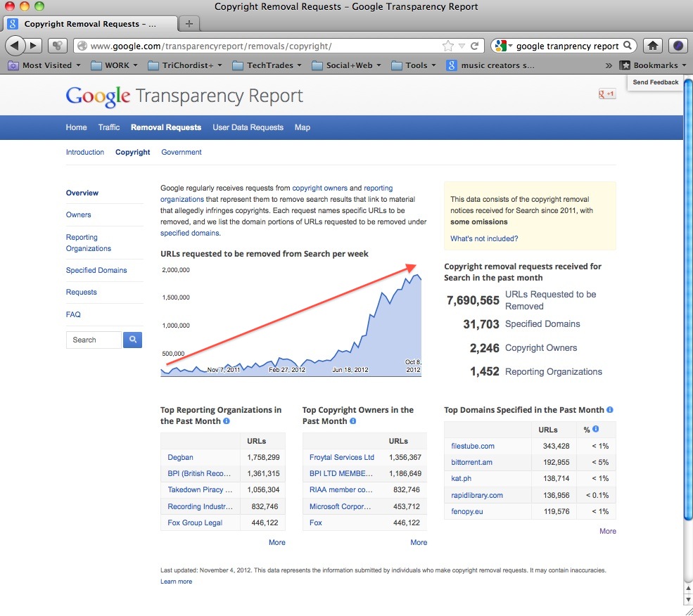
Task: Open the User Data Requests tab
Action: click(248, 127)
